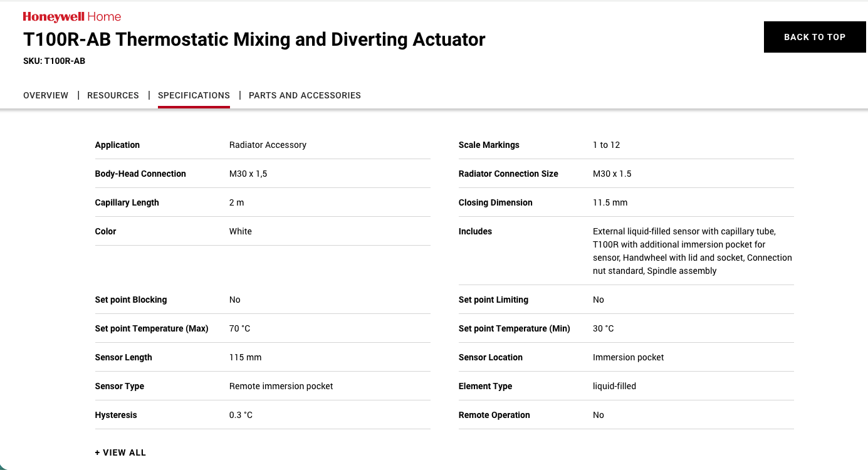
Task: Go to Parts and Accessories tab
Action: (305, 95)
